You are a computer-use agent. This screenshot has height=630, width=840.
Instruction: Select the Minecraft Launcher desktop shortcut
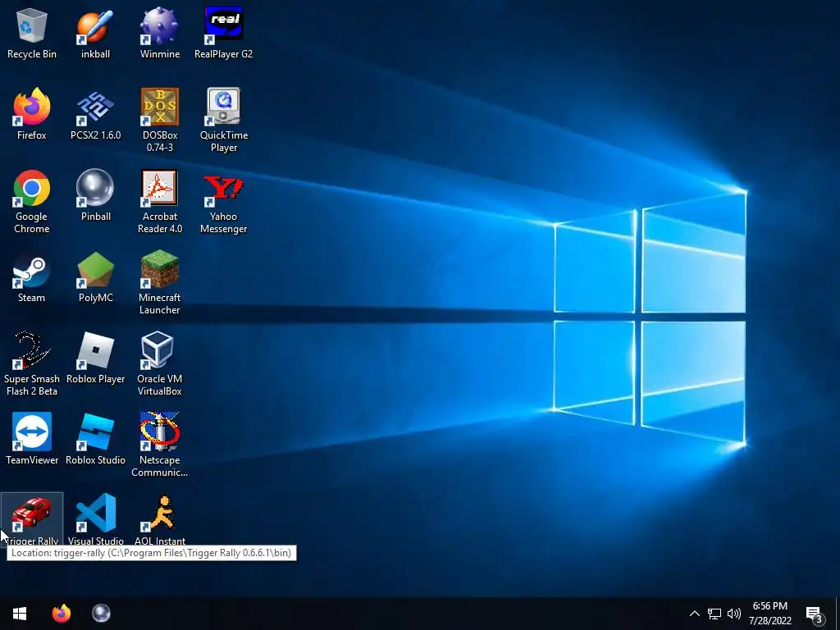click(x=160, y=283)
